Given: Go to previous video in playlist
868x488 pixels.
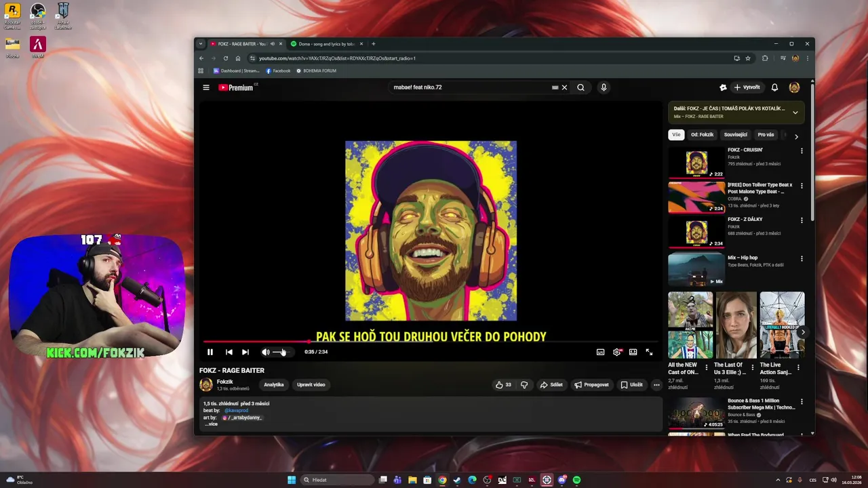Looking at the screenshot, I should coord(229,352).
